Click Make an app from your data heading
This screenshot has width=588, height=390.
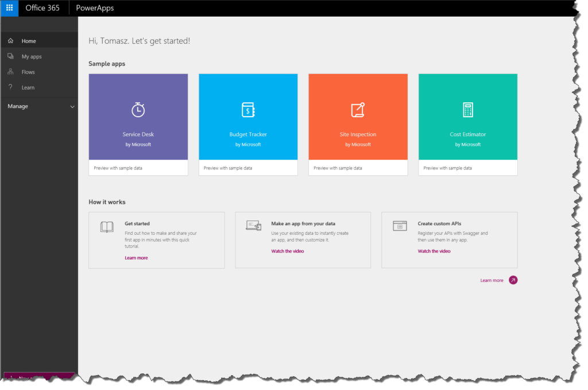tap(303, 223)
